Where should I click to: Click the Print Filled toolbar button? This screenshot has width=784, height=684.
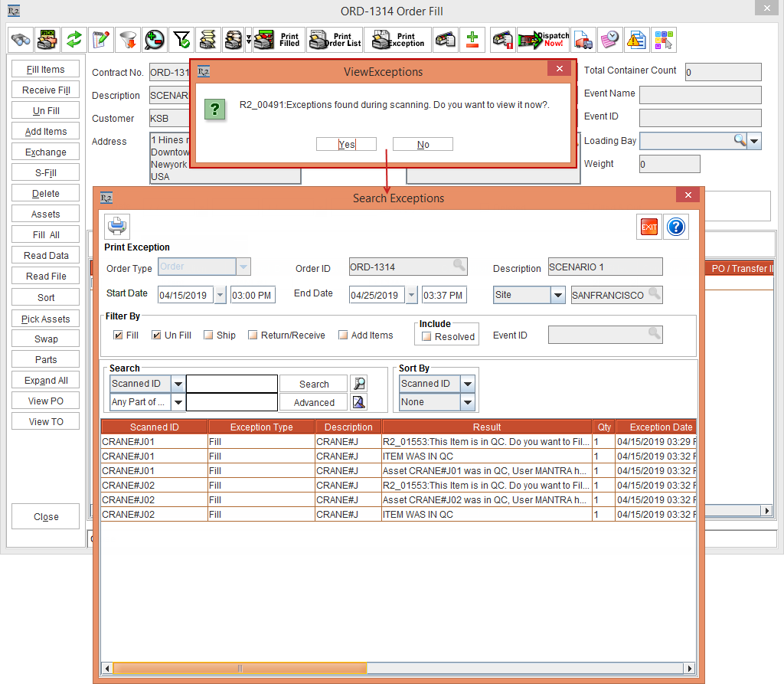tap(277, 39)
